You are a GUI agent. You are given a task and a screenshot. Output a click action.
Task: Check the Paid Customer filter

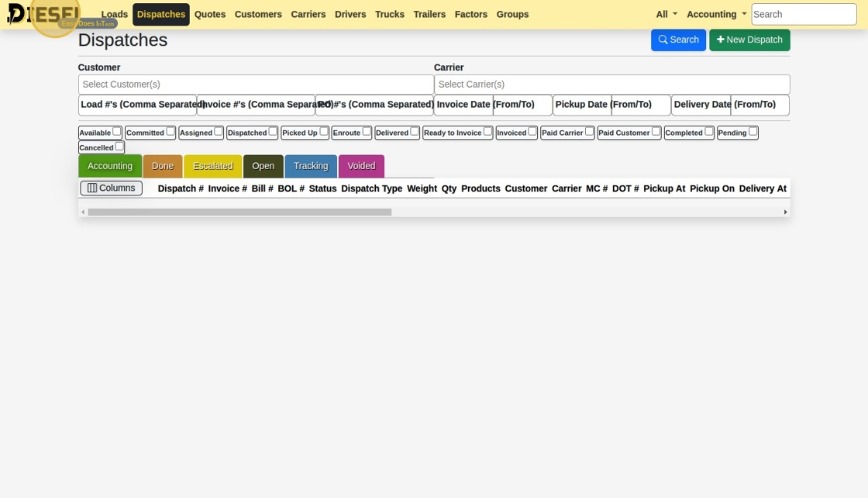656,132
